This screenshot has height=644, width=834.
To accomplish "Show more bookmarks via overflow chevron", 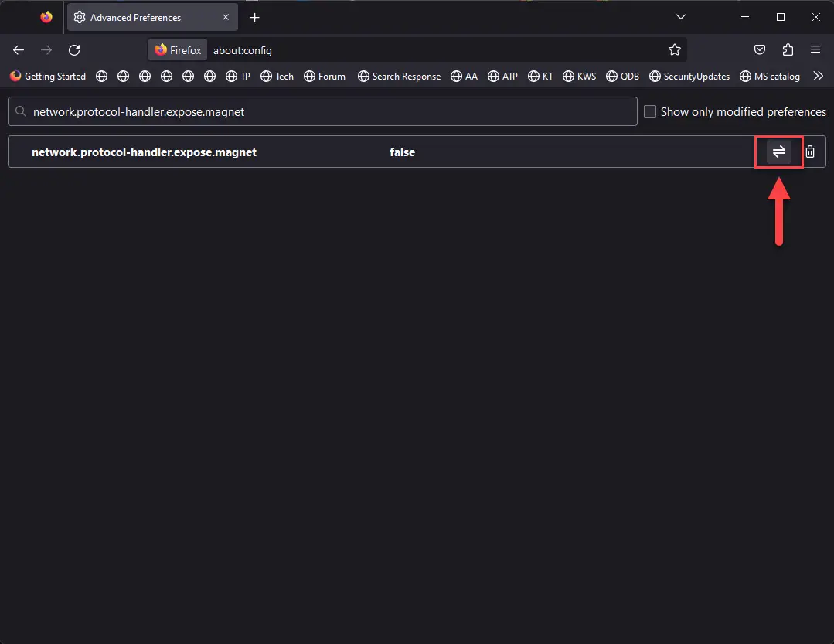I will pyautogui.click(x=818, y=76).
